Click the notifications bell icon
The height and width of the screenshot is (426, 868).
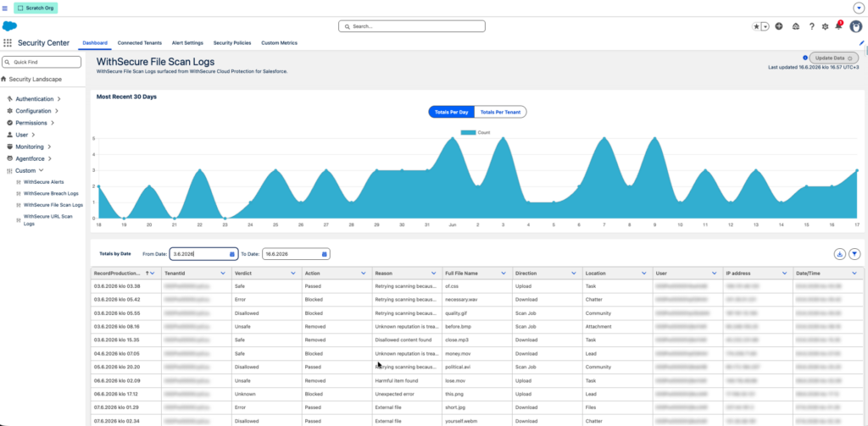coord(838,26)
